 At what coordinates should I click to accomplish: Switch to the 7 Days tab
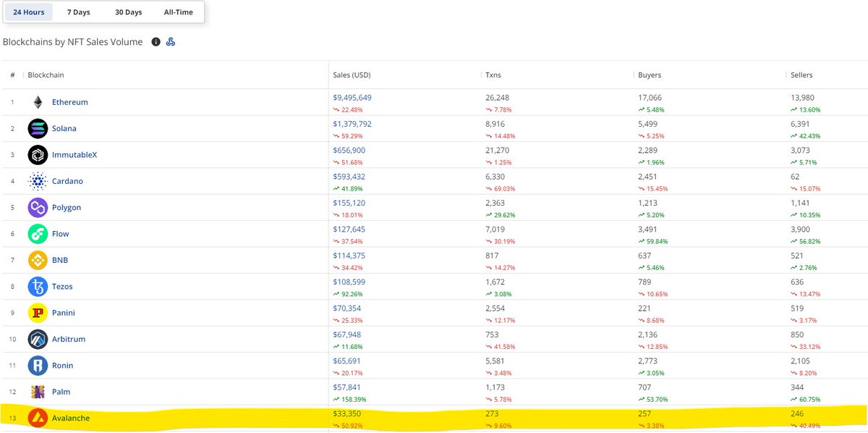(x=79, y=12)
